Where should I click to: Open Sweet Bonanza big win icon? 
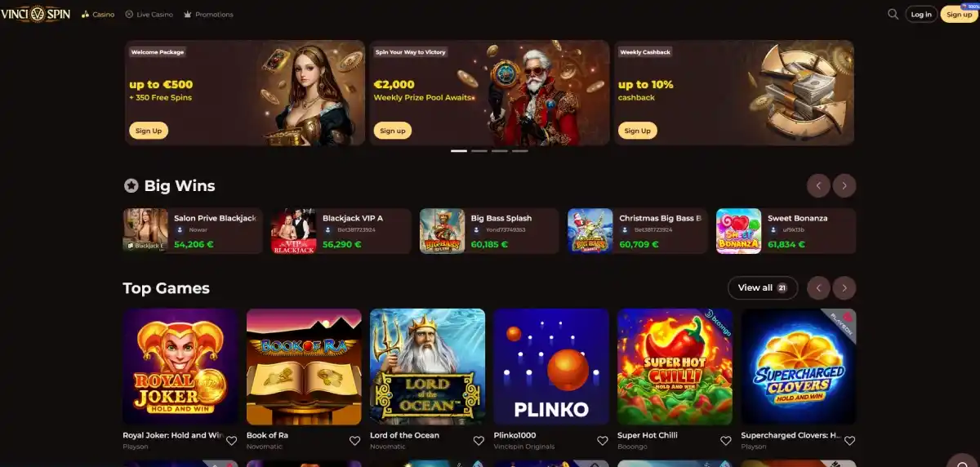click(x=738, y=230)
